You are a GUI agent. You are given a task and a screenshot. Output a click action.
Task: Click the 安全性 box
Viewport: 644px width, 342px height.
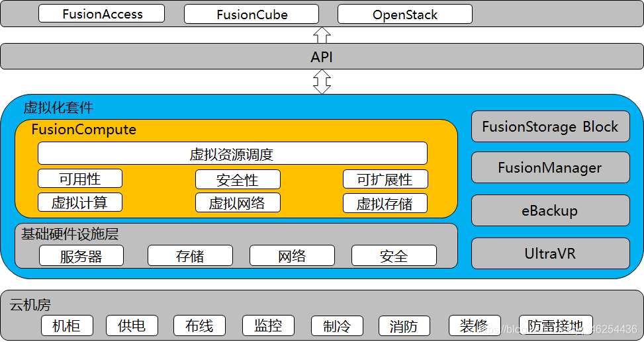click(238, 179)
